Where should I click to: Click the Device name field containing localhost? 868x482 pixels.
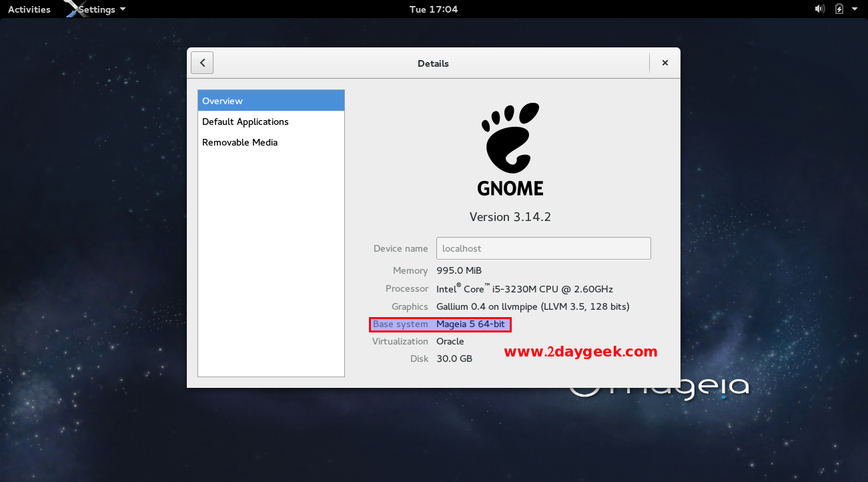(543, 248)
